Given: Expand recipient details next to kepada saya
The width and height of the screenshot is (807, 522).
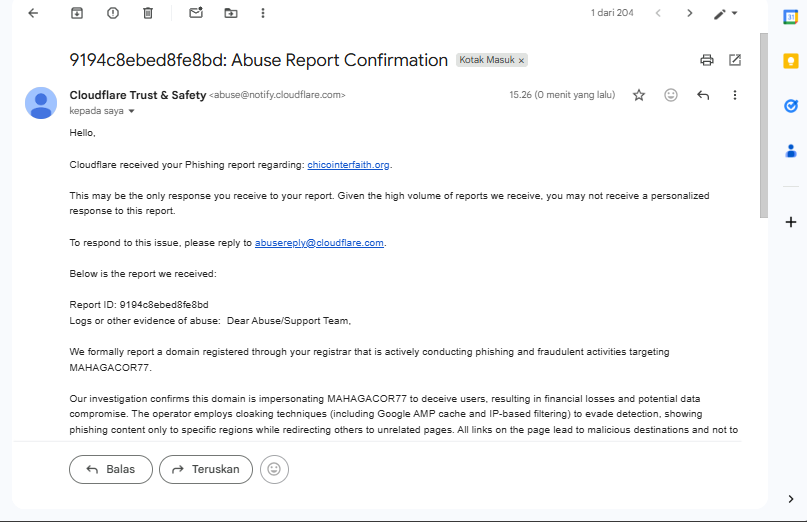Looking at the screenshot, I should pos(131,111).
